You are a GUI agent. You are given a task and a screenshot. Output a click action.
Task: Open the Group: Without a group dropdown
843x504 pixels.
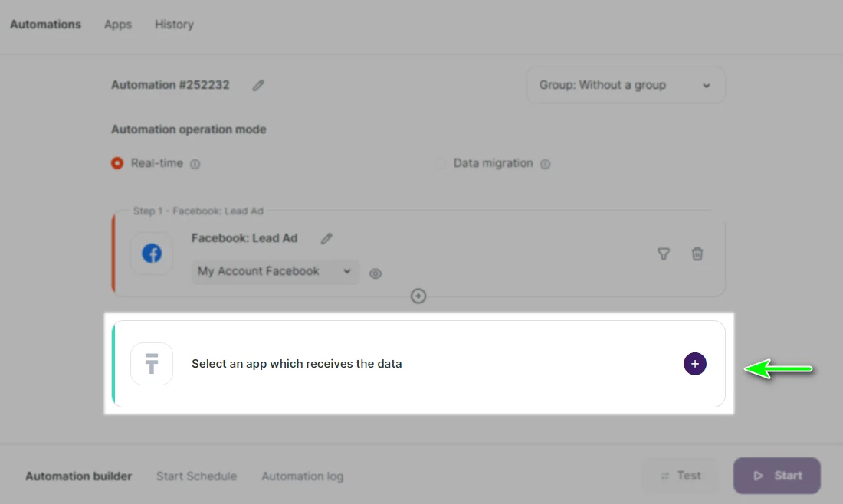coord(625,85)
